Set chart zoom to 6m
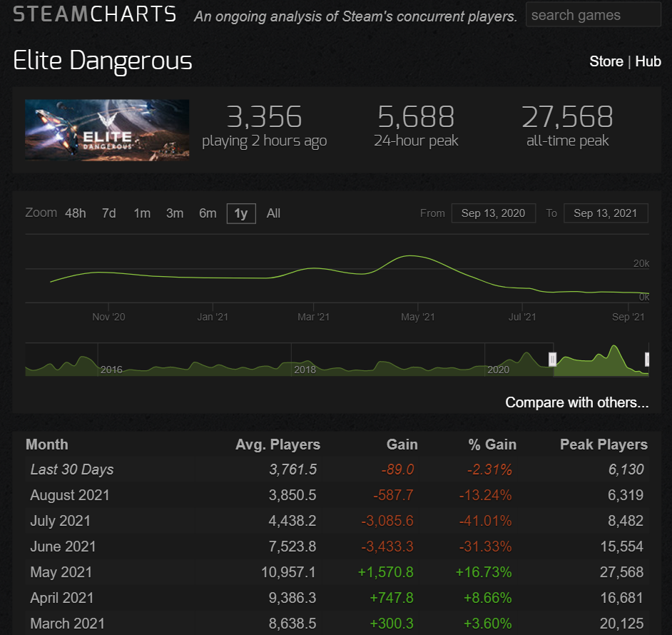The width and height of the screenshot is (672, 635). pyautogui.click(x=208, y=213)
